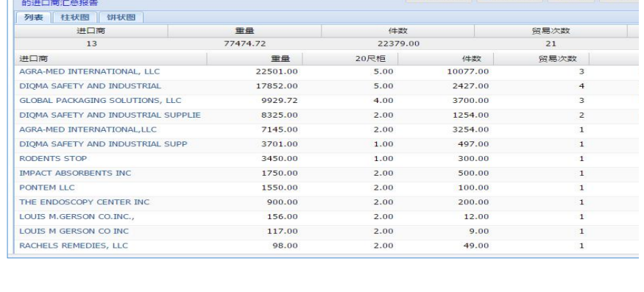
Task: Switch to the 列表 tab
Action: 34,17
